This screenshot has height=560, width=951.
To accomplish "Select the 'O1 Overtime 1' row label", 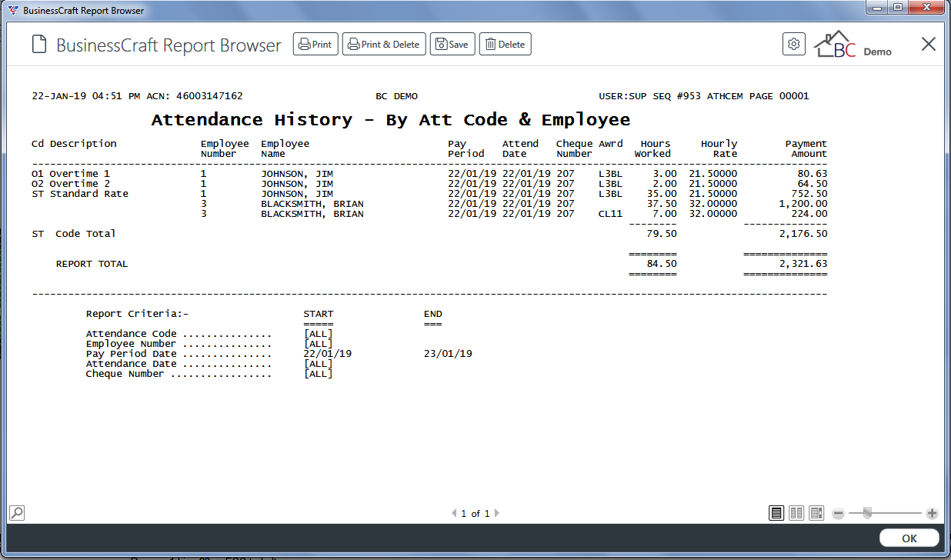I will tap(71, 174).
